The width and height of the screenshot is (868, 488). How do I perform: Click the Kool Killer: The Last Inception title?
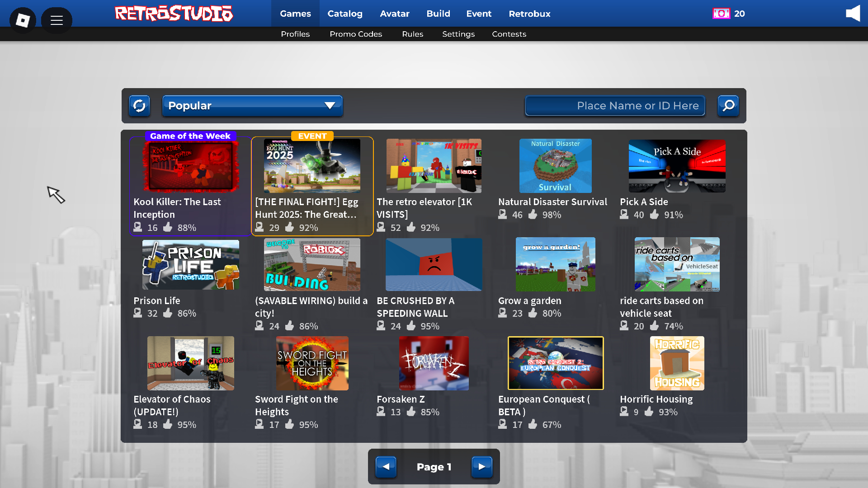[177, 208]
